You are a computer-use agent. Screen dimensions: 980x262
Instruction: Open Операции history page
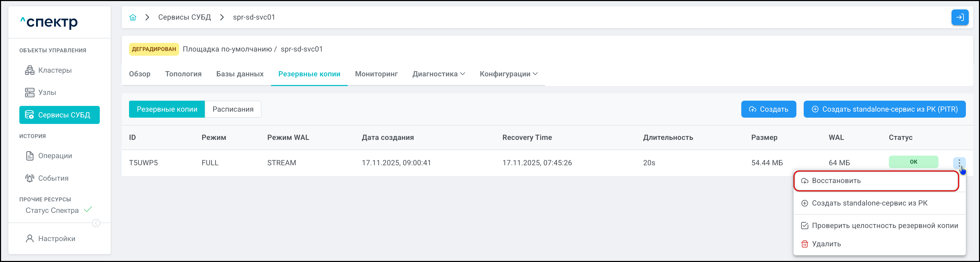click(x=55, y=156)
